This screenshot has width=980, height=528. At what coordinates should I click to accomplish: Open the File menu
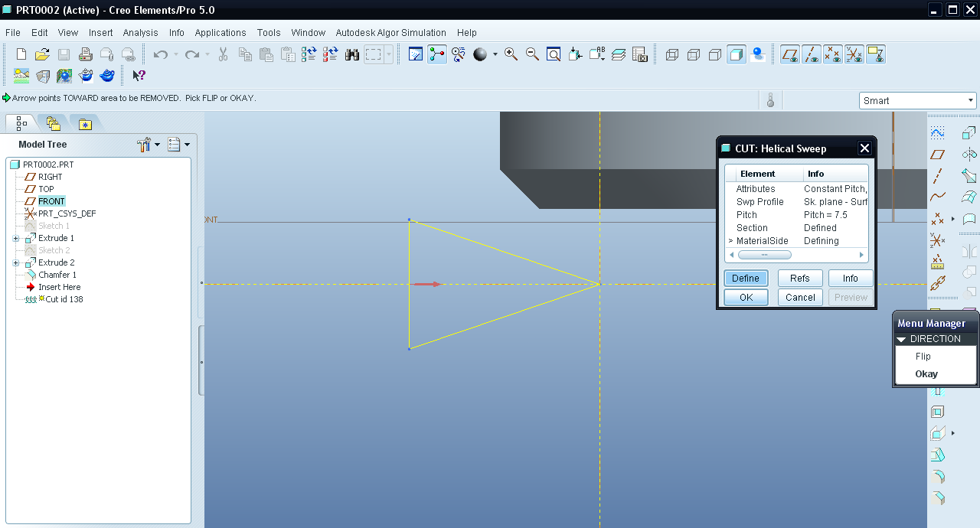tap(13, 33)
